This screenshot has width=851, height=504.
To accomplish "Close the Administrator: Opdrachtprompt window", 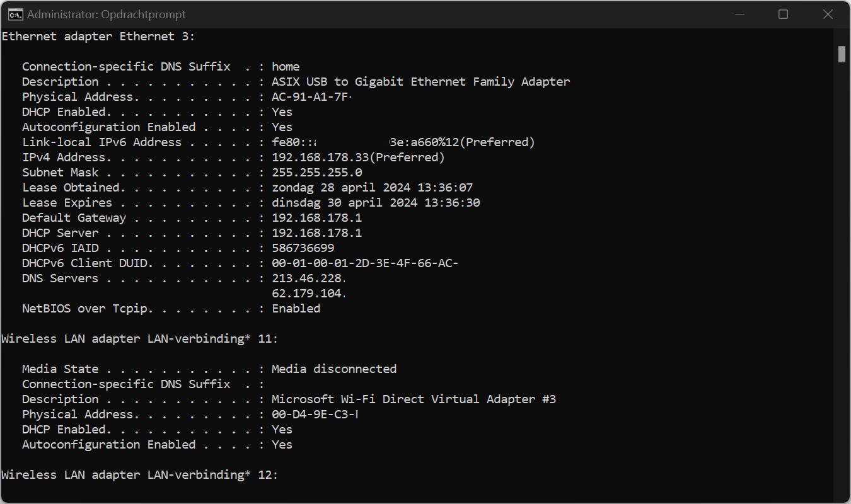I will click(x=829, y=14).
